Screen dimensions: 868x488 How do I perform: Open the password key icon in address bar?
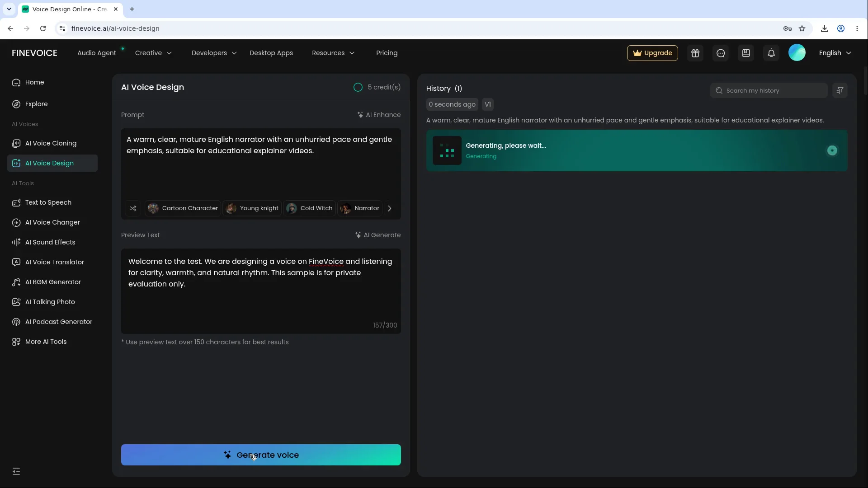pos(788,28)
